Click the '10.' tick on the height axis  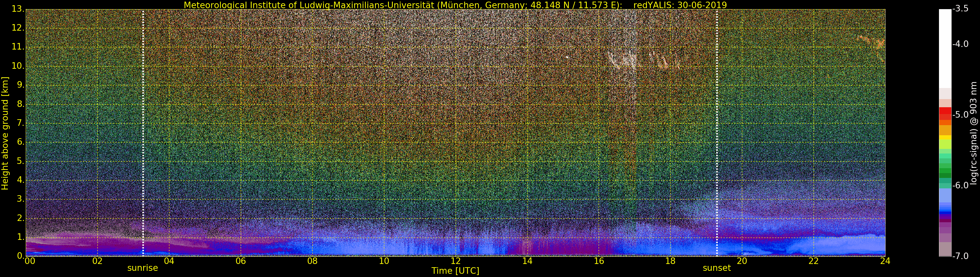tap(18, 66)
